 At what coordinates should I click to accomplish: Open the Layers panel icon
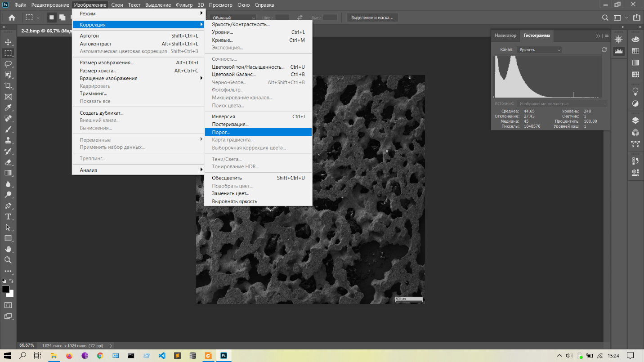[x=635, y=120]
